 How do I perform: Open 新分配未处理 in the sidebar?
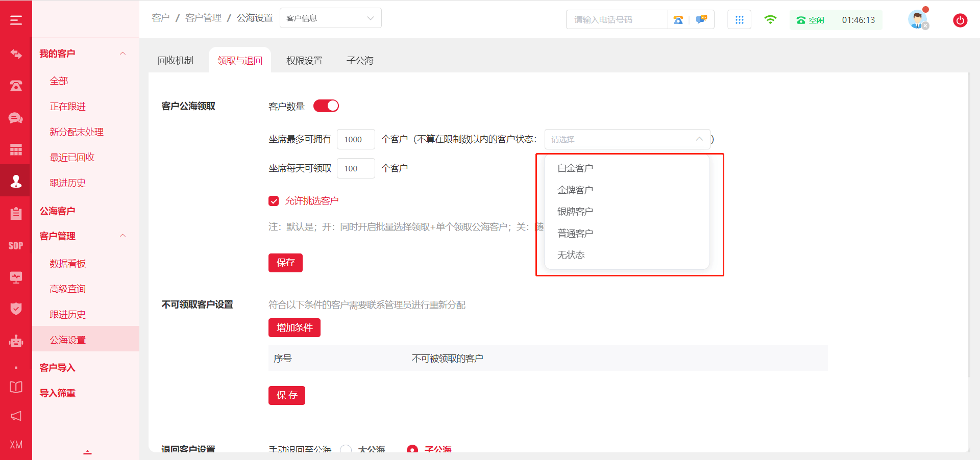coord(77,132)
